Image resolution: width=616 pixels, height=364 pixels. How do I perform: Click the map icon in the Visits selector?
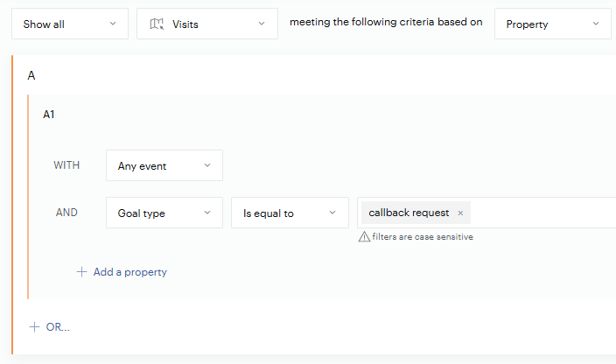pos(157,24)
